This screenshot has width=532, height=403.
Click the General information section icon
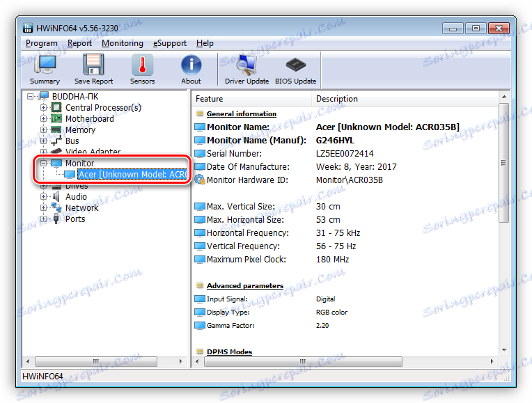click(200, 113)
